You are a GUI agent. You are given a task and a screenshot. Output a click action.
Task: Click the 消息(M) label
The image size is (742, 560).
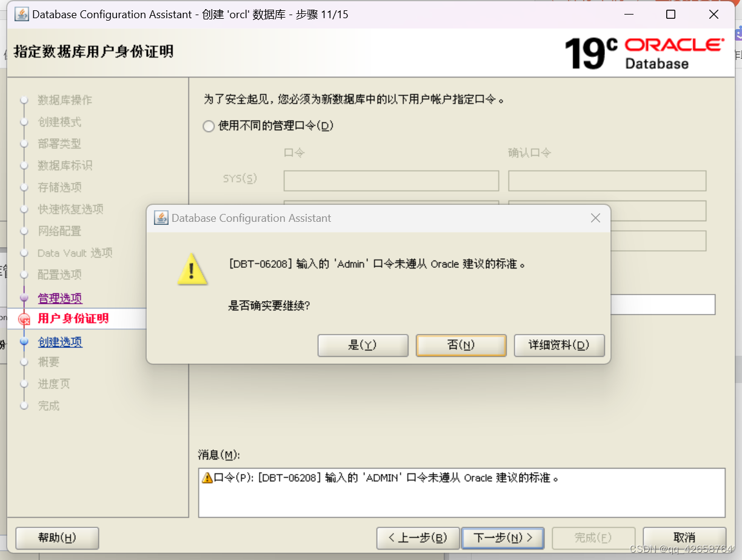219,455
